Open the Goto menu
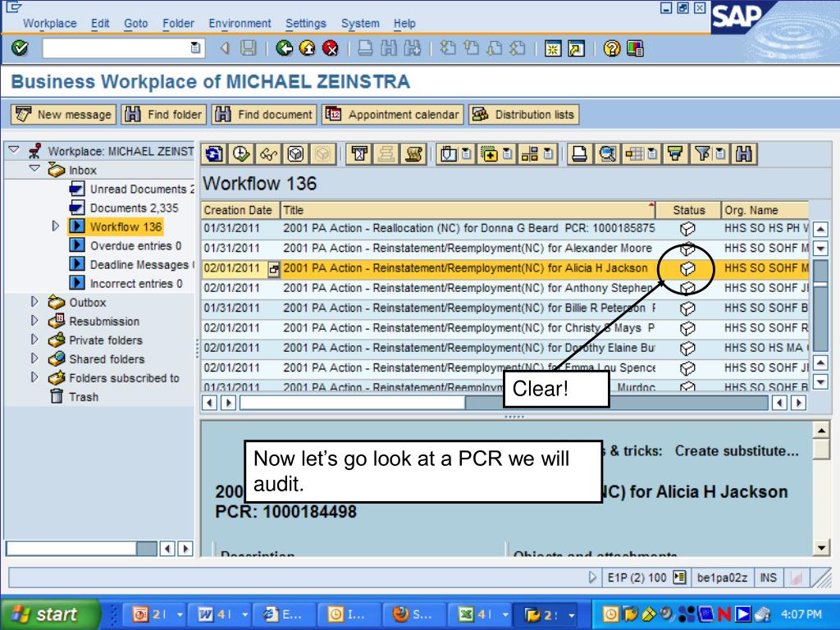This screenshot has height=630, width=840. click(136, 24)
